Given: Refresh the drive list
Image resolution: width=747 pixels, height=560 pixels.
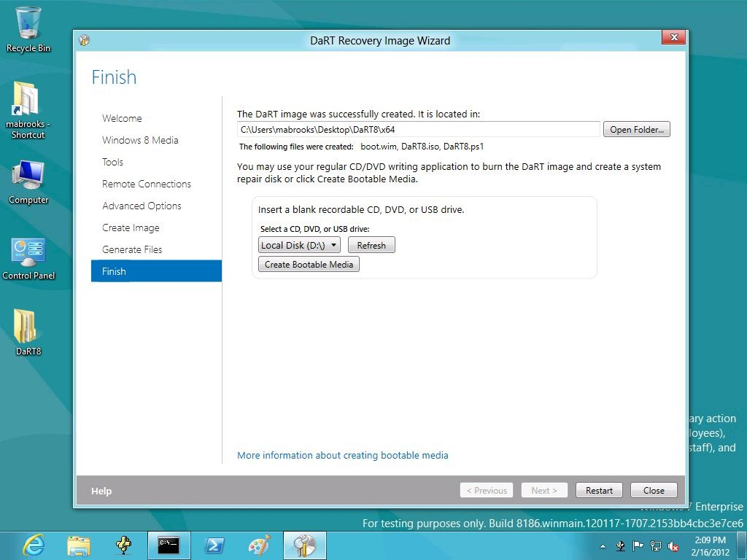Looking at the screenshot, I should tap(371, 245).
